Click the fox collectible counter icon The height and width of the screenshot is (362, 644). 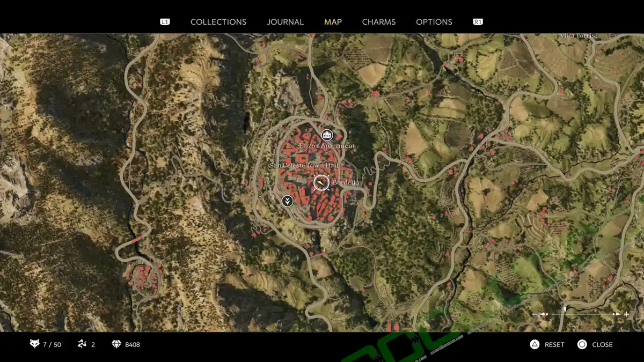[34, 344]
